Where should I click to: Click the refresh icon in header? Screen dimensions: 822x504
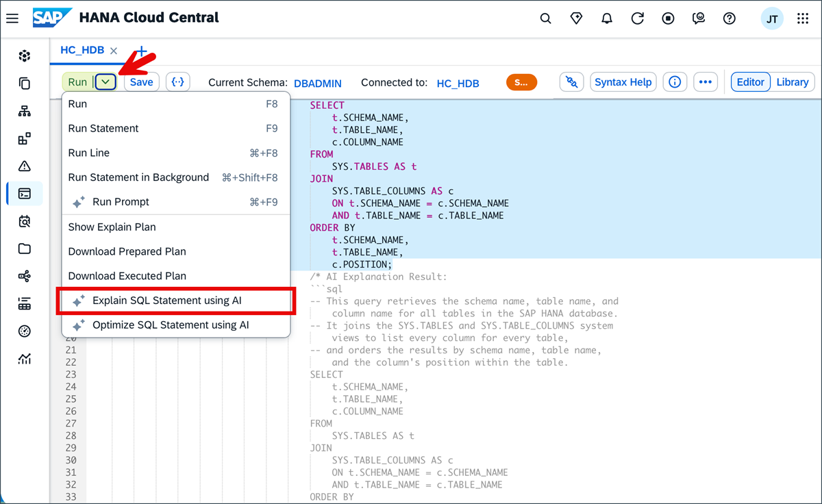pyautogui.click(x=638, y=18)
